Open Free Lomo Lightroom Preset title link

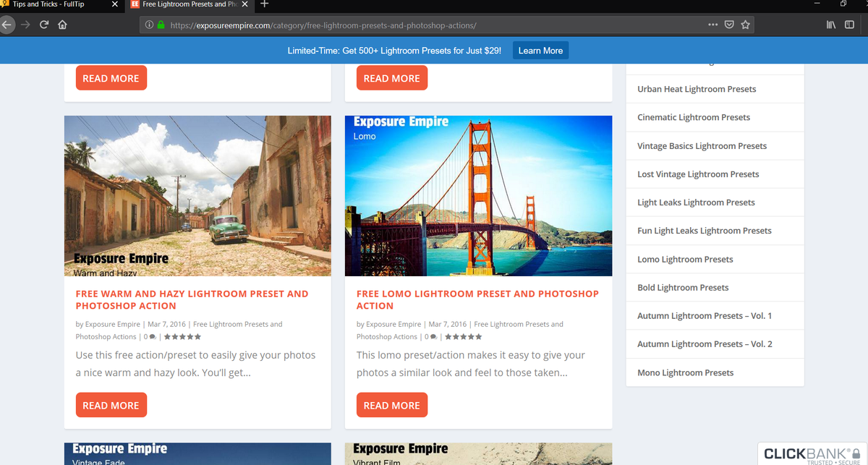tap(477, 299)
